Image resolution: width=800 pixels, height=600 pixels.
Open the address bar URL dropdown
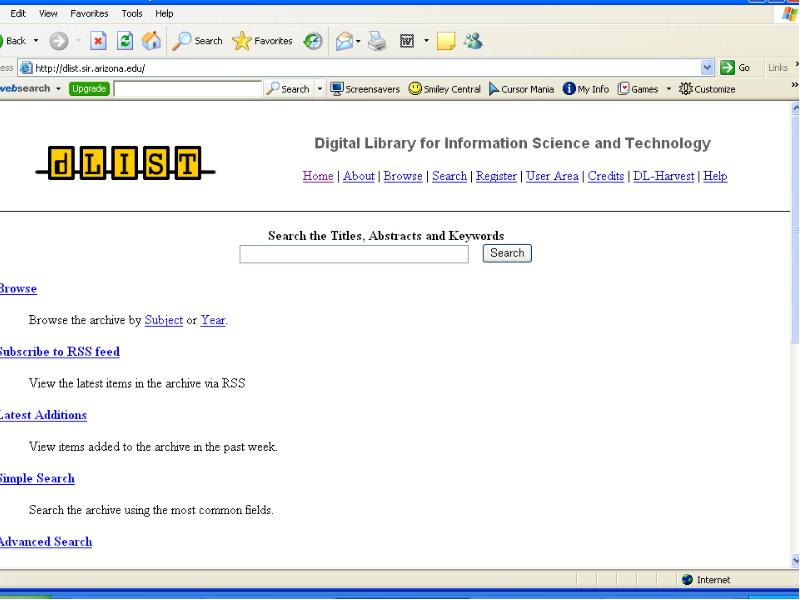(x=707, y=67)
